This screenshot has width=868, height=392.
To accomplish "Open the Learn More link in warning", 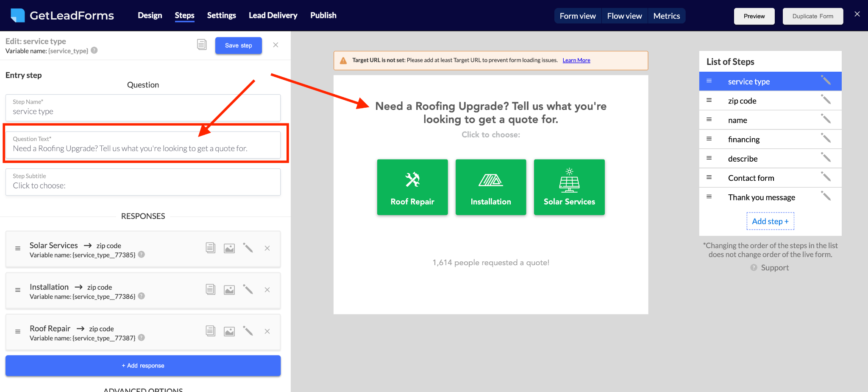I will (576, 60).
